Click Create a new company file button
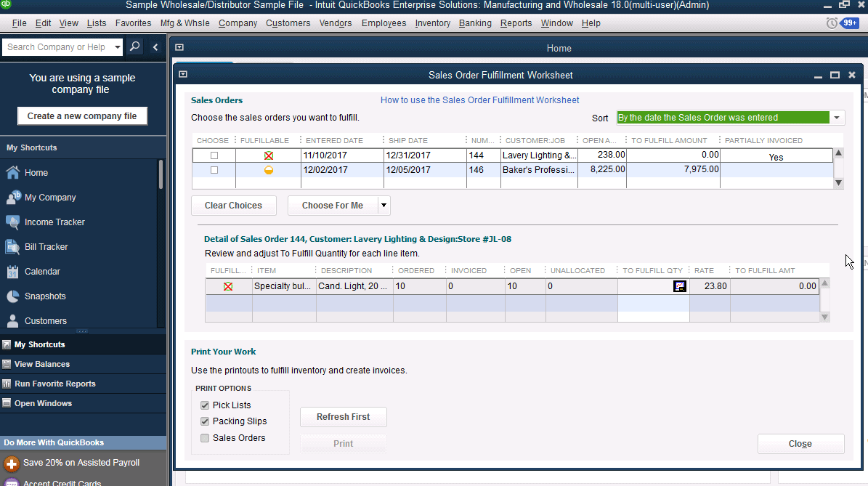 (82, 116)
